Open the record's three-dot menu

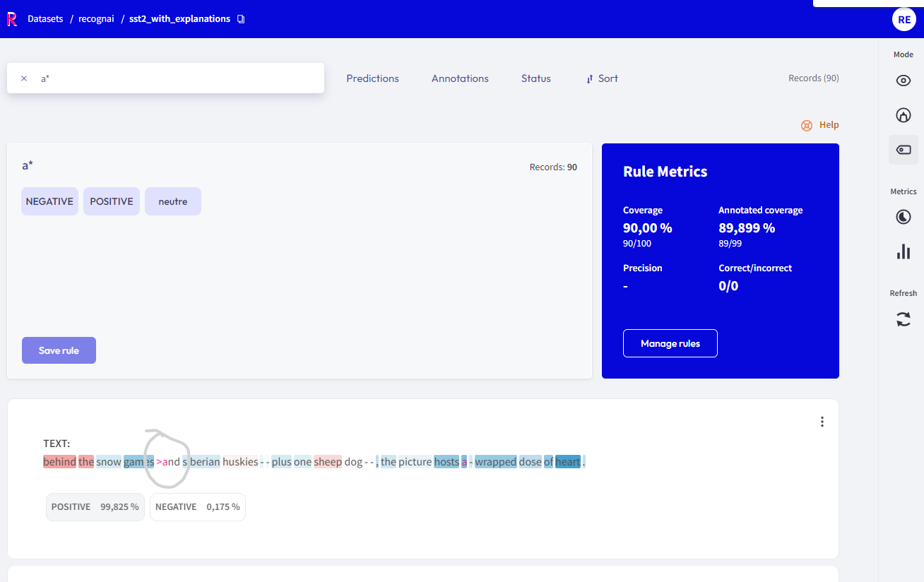pos(822,422)
